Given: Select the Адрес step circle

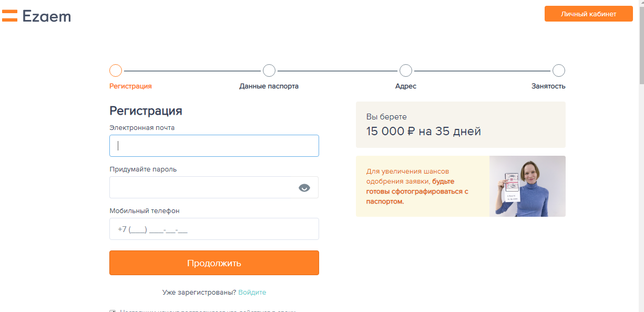Looking at the screenshot, I should (406, 71).
